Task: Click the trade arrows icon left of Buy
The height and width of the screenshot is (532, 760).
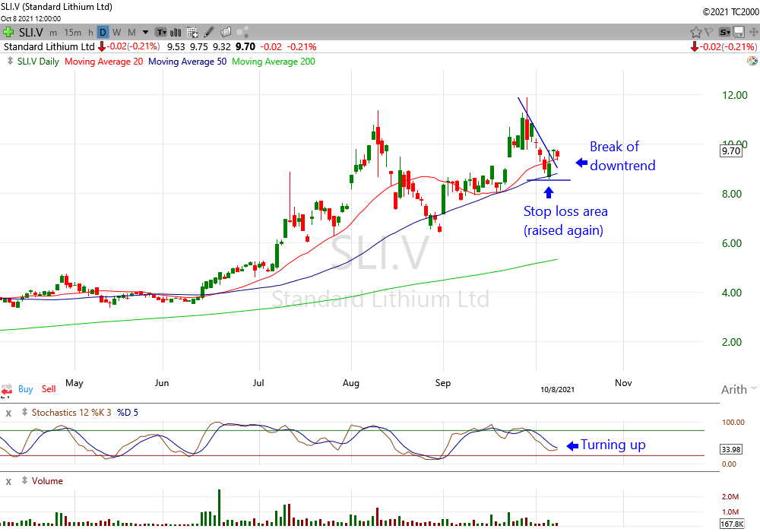Action: tap(7, 389)
